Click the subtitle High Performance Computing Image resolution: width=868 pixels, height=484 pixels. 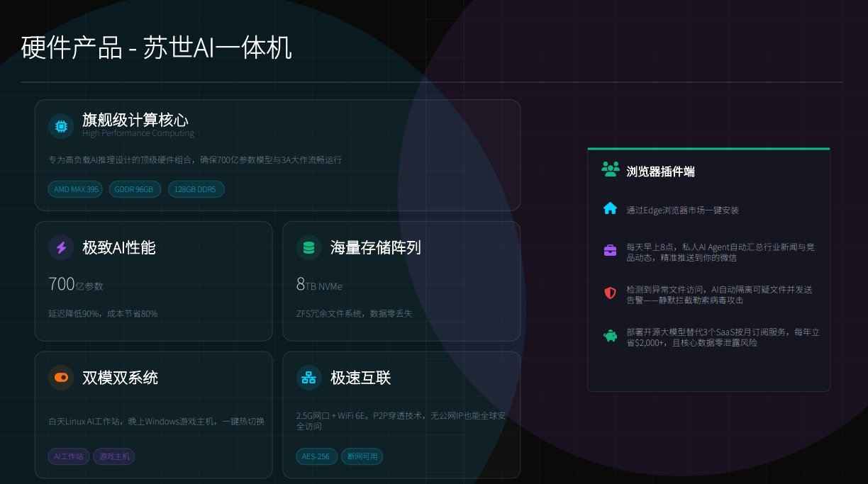[x=138, y=133]
